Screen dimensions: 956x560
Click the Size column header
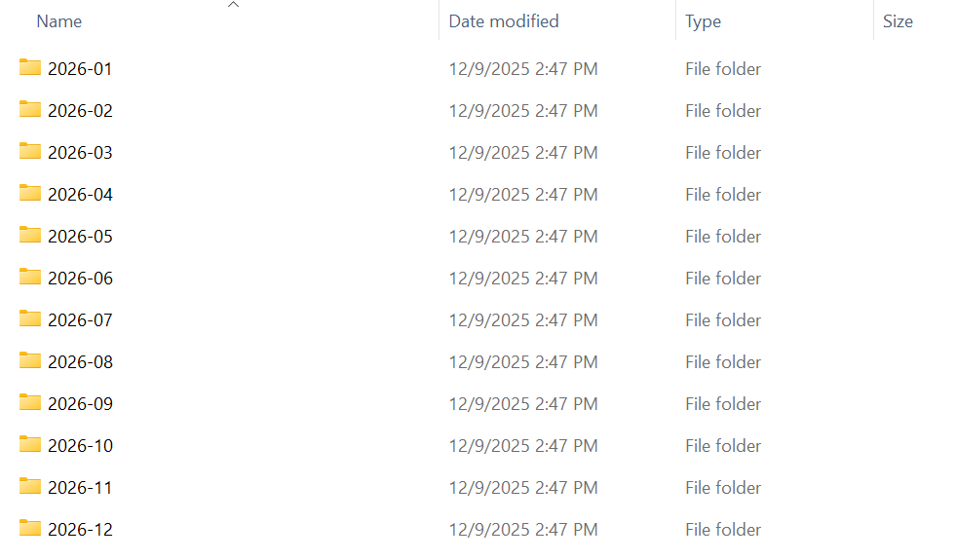tap(898, 21)
